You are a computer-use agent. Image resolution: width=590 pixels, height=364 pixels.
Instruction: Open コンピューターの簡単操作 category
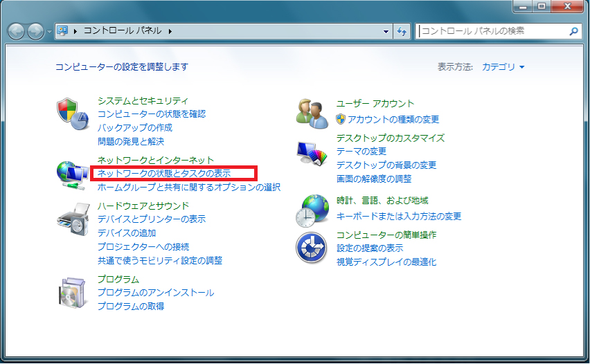pyautogui.click(x=386, y=235)
